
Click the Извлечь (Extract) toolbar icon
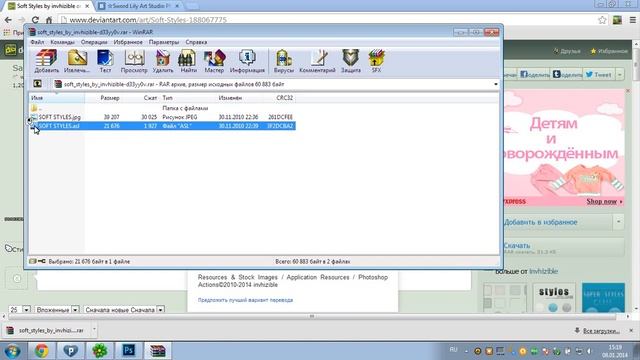coord(77,61)
